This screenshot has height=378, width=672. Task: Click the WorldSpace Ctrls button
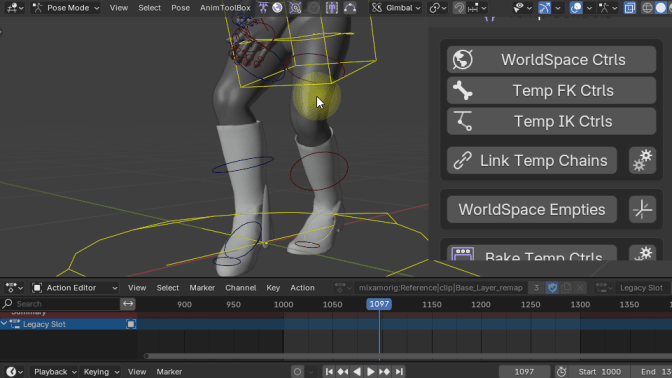pos(551,60)
